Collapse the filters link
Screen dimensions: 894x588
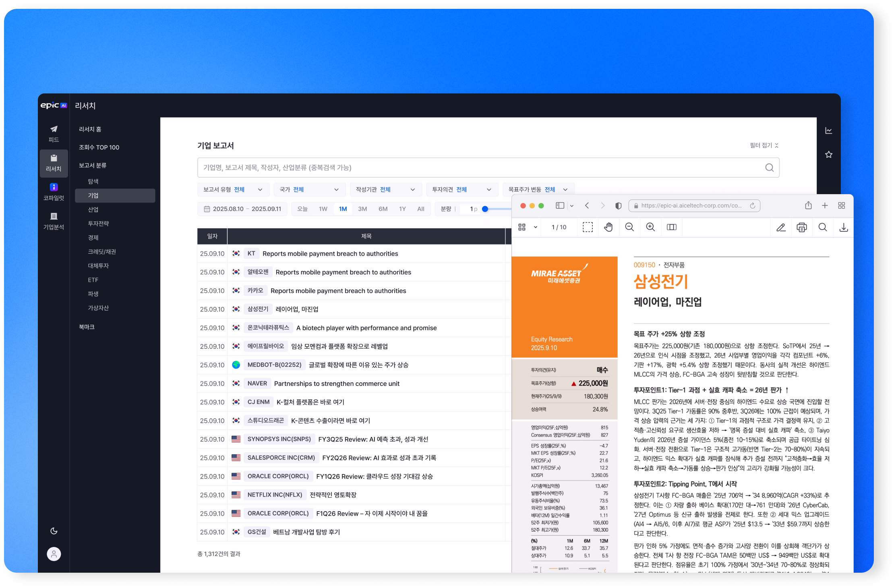click(x=764, y=145)
